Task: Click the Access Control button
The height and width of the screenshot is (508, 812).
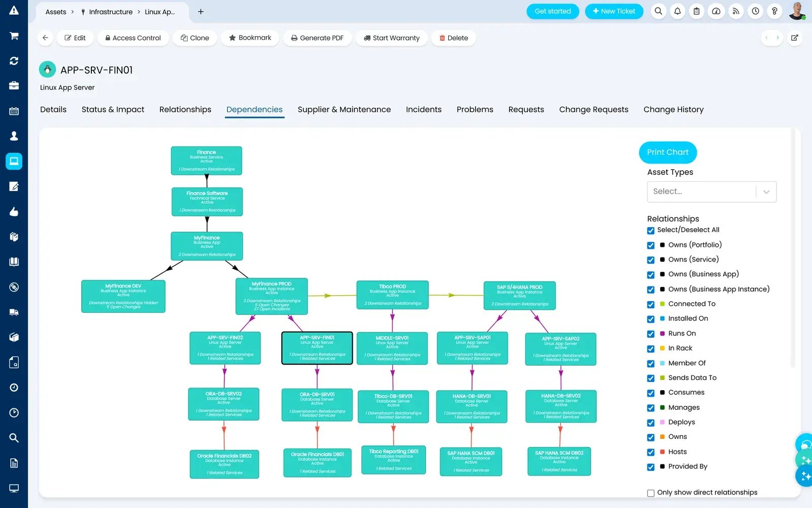Action: tap(133, 38)
